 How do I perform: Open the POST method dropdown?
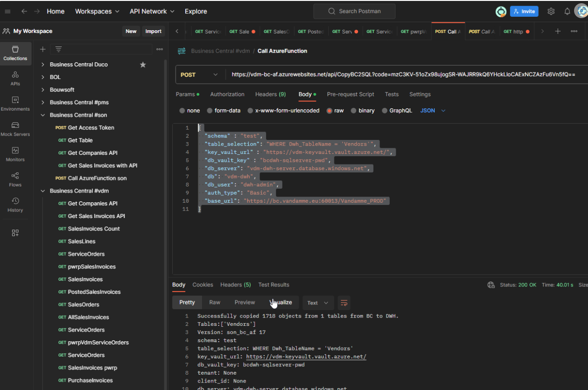tap(200, 74)
